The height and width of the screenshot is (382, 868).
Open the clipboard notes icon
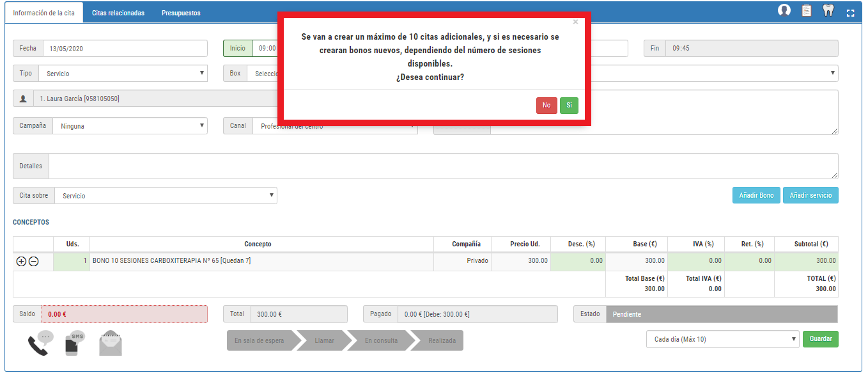[x=807, y=11]
